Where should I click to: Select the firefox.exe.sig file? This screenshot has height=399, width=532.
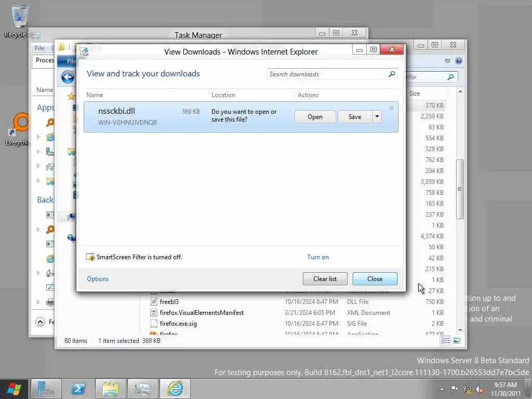point(178,323)
